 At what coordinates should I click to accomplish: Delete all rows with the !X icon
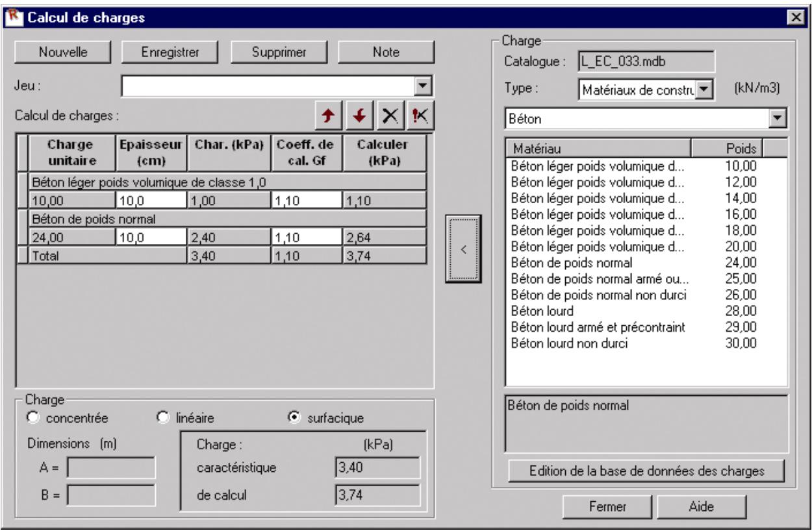pyautogui.click(x=419, y=114)
